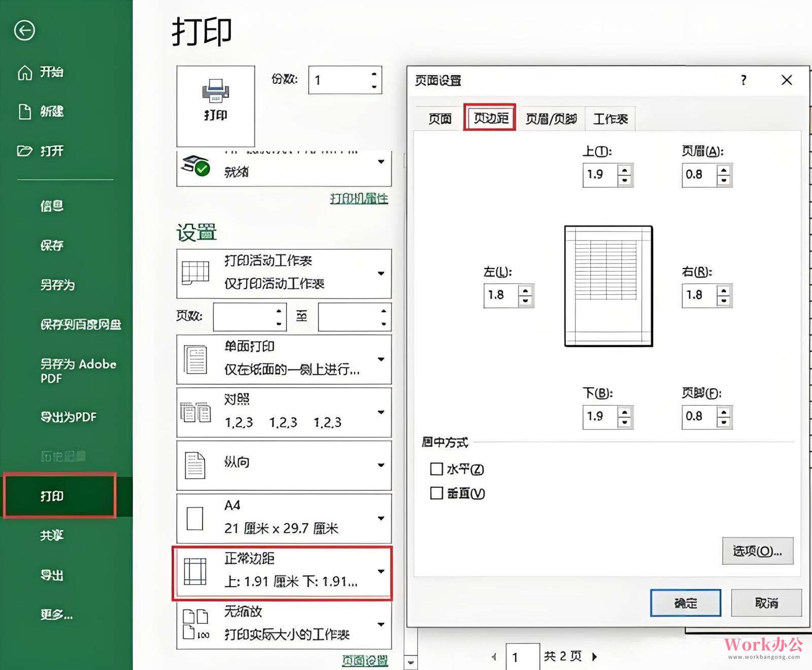
Task: Click the 选项(O)... button
Action: 758,551
